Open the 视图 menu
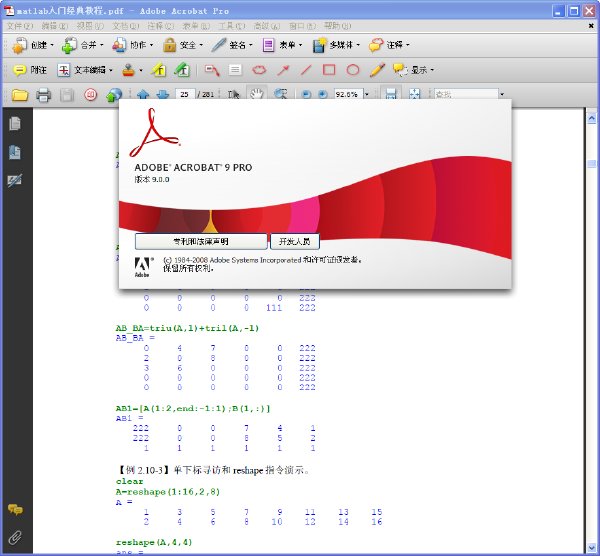Viewport: 600px width, 556px height. coord(90,26)
